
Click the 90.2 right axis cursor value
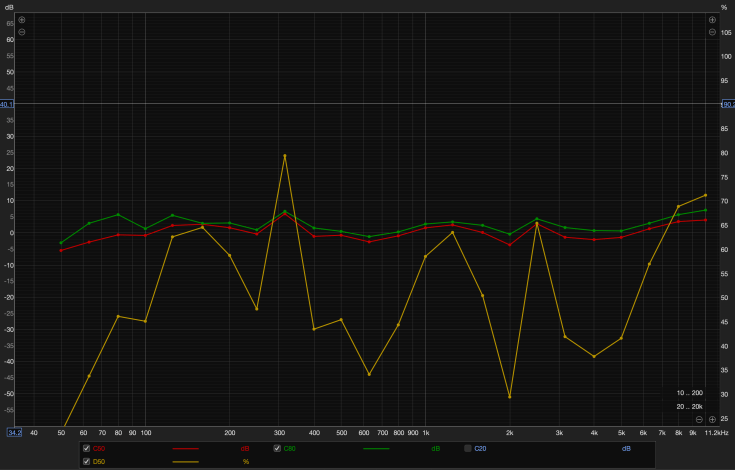click(x=728, y=104)
